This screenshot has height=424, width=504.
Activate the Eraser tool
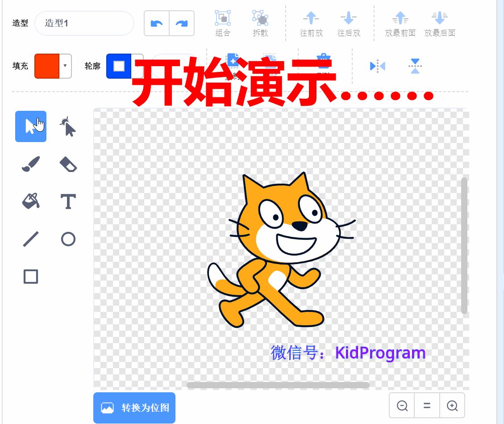coord(68,164)
